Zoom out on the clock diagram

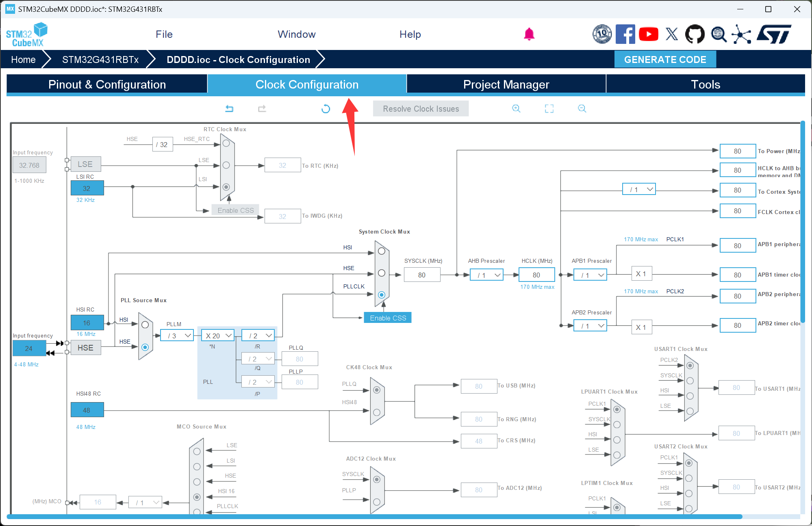[582, 108]
